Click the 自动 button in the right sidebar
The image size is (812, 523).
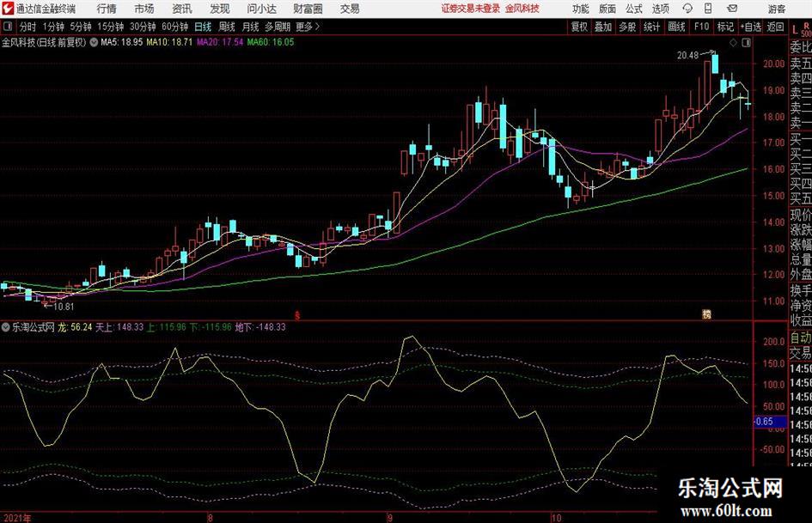[801, 338]
